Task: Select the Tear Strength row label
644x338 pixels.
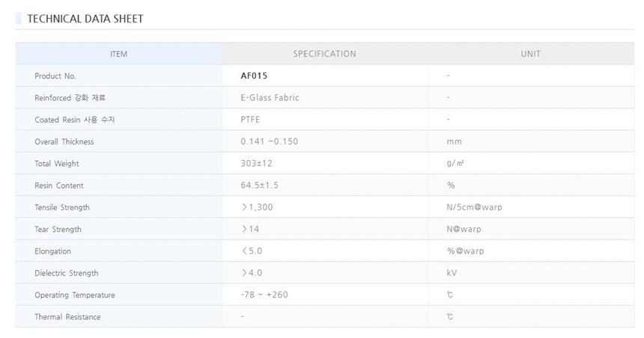Action: pyautogui.click(x=58, y=230)
